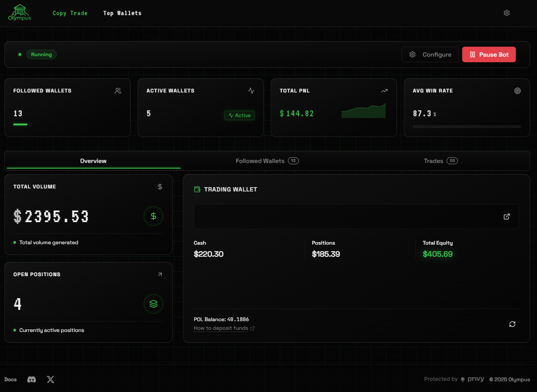Viewport: 537px width, 392px height.
Task: Click the Active status badge
Action: 240,115
